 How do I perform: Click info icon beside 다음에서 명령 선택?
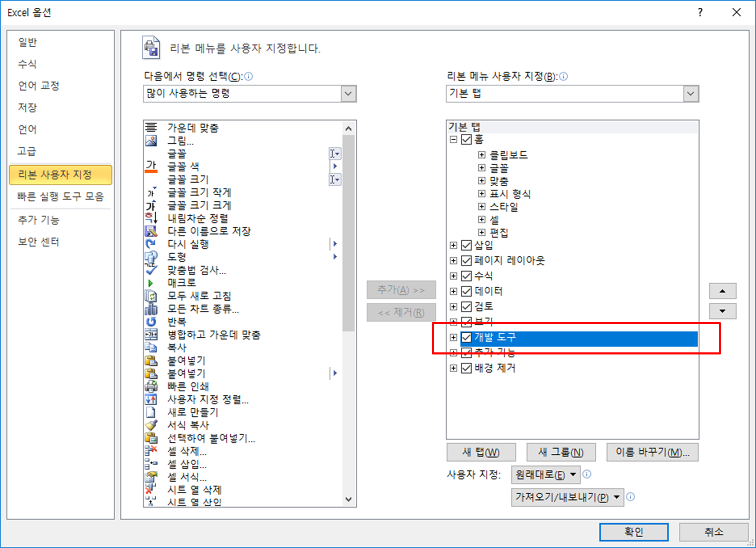point(249,77)
